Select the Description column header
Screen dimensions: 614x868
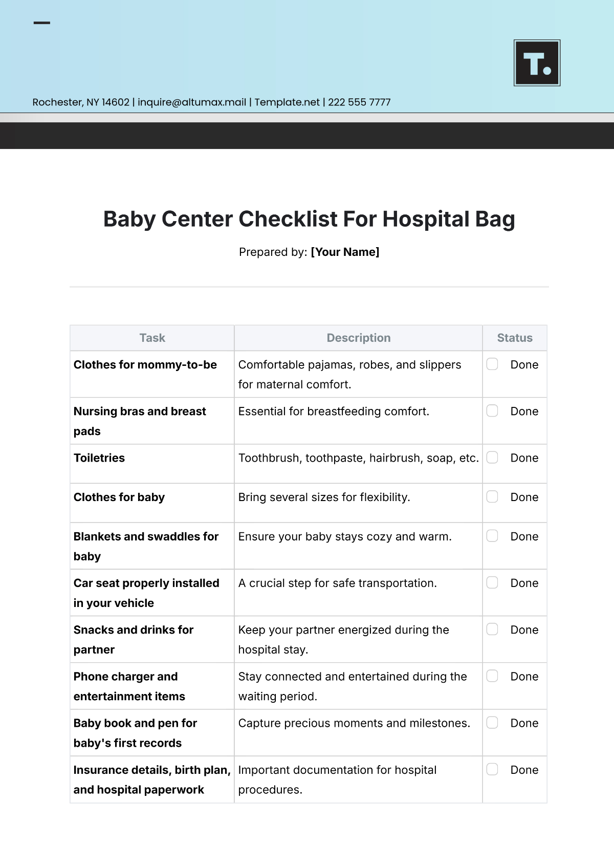[358, 338]
